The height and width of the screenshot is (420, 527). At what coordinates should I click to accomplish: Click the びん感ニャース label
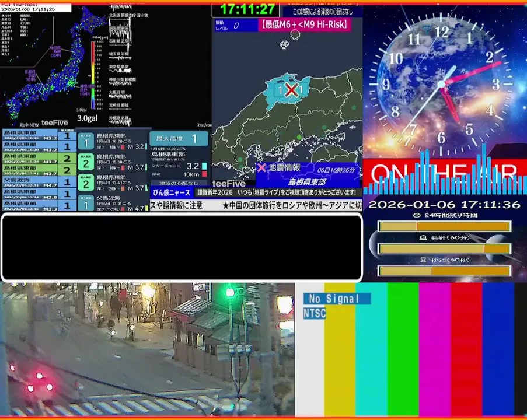172,192
